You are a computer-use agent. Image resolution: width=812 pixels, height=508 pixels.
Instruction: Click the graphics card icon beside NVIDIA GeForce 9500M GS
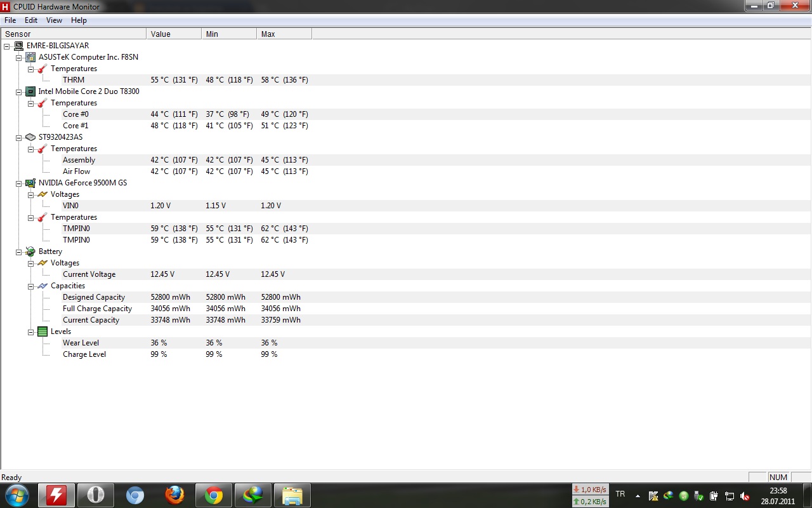point(30,183)
